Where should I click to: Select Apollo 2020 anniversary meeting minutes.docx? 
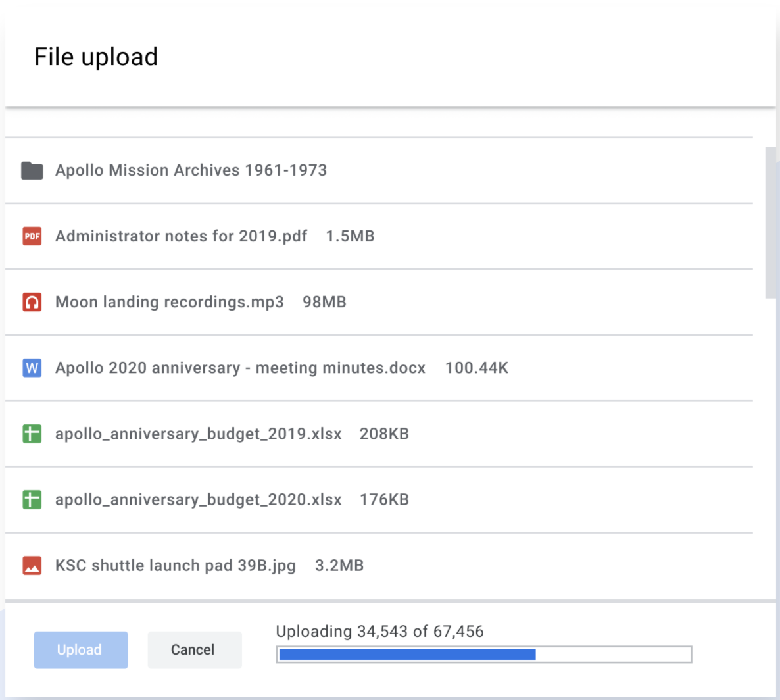click(240, 368)
